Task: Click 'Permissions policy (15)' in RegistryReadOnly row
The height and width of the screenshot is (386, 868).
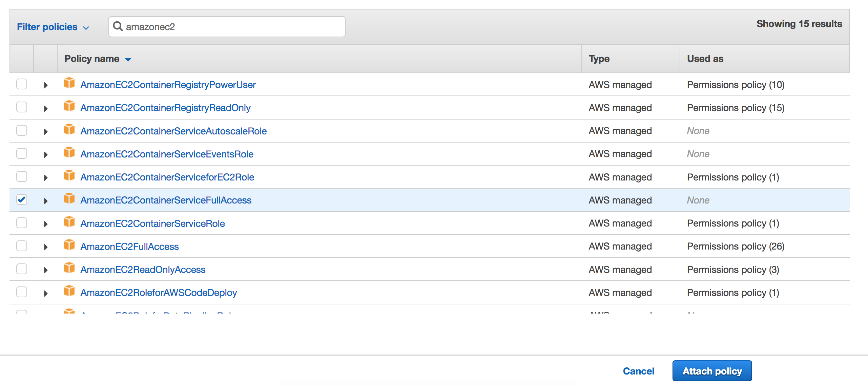Action: pos(736,108)
